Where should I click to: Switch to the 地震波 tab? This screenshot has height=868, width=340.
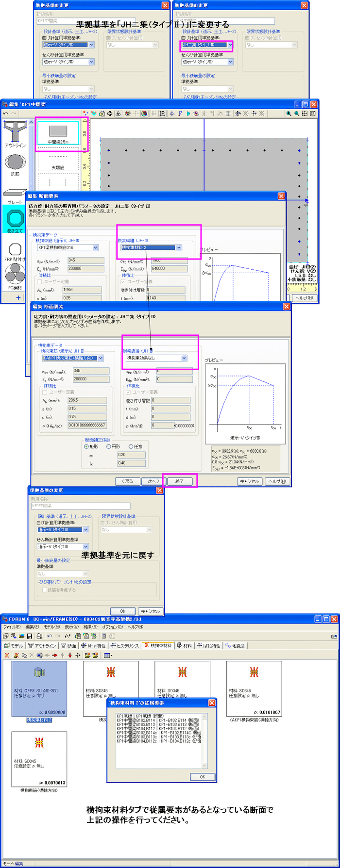click(235, 646)
